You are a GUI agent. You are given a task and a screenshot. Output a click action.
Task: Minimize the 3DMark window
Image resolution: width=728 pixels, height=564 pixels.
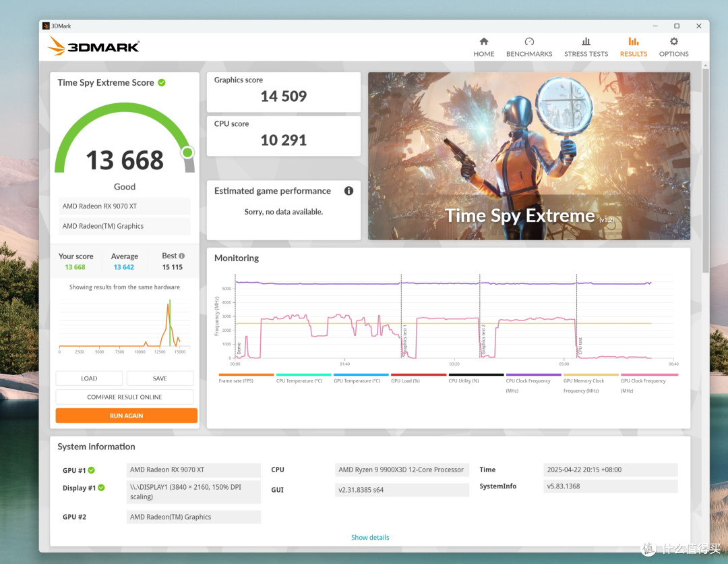[655, 26]
